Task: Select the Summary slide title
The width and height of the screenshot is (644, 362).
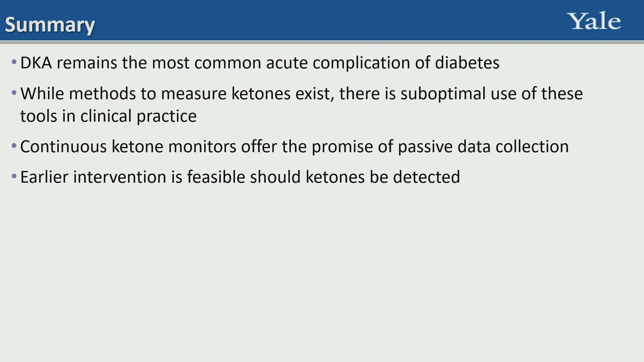Action: coord(50,25)
